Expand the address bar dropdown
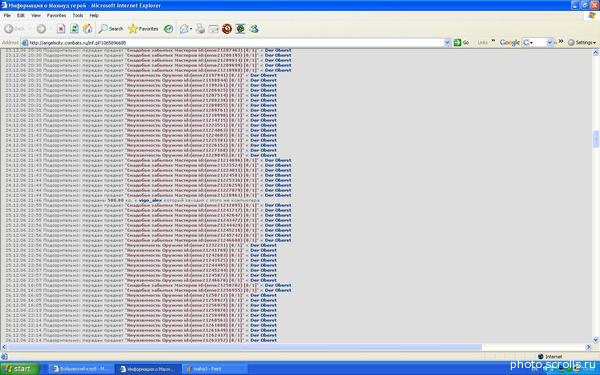Screen dimensions: 600x375 click(x=447, y=43)
